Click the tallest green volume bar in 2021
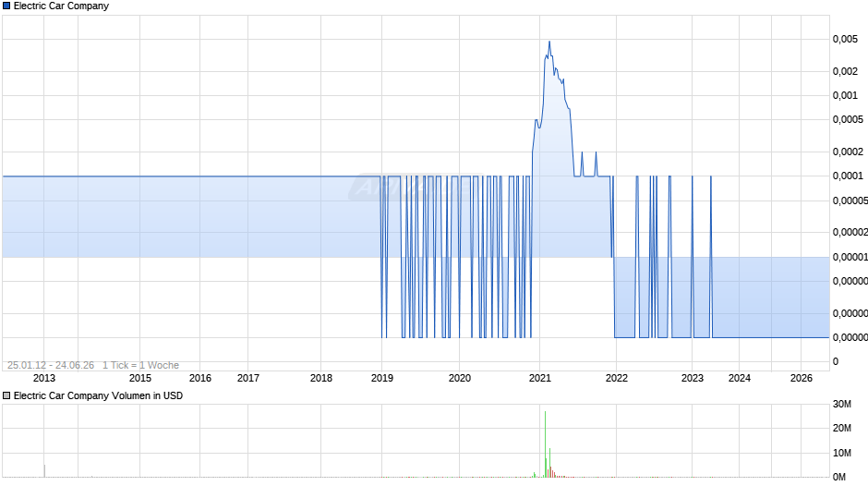 click(x=545, y=443)
